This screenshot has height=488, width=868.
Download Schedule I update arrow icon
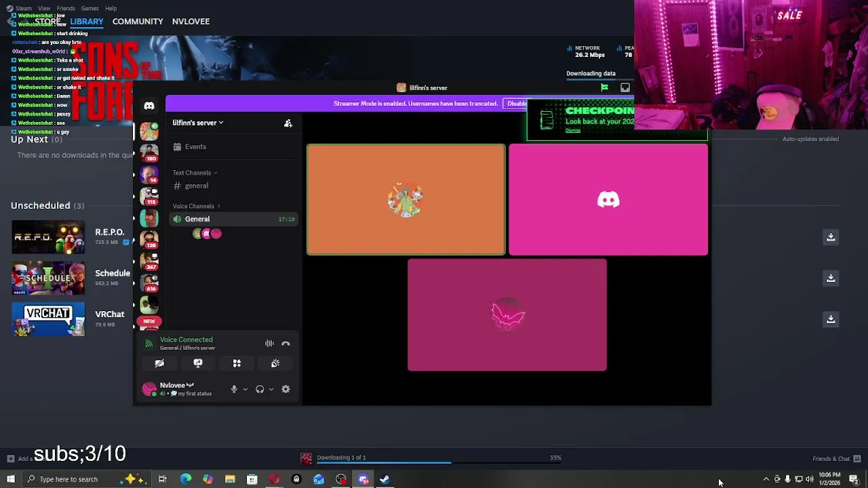click(831, 278)
